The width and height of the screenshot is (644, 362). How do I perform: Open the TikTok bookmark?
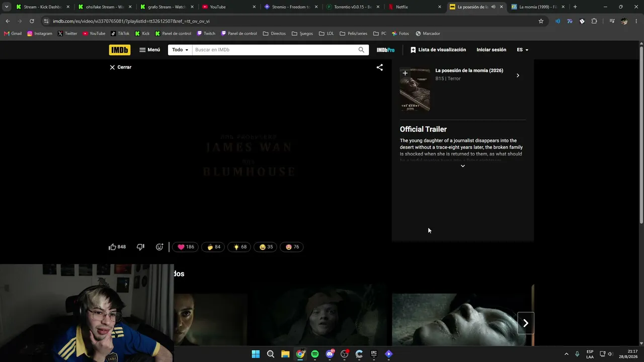point(120,34)
